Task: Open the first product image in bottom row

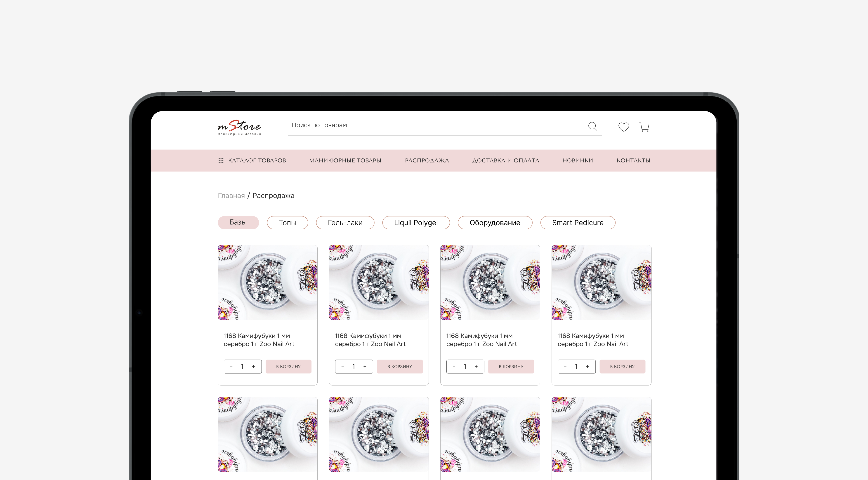Action: pos(268,434)
